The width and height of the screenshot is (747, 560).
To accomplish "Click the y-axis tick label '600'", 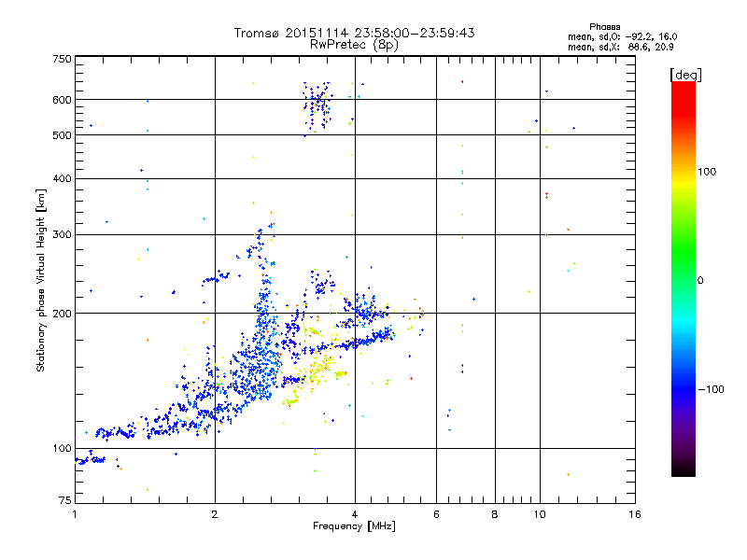I will pyautogui.click(x=62, y=100).
